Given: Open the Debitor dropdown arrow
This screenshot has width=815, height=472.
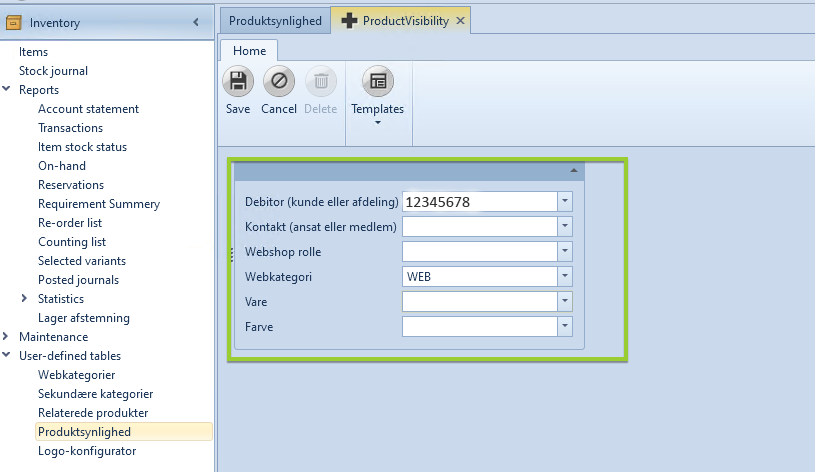Looking at the screenshot, I should pyautogui.click(x=565, y=202).
